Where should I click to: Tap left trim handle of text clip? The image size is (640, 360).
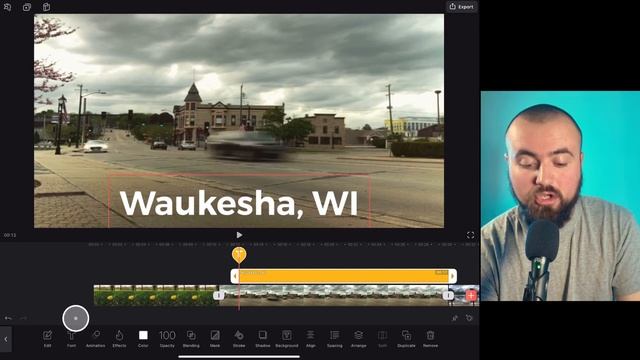tap(235, 276)
